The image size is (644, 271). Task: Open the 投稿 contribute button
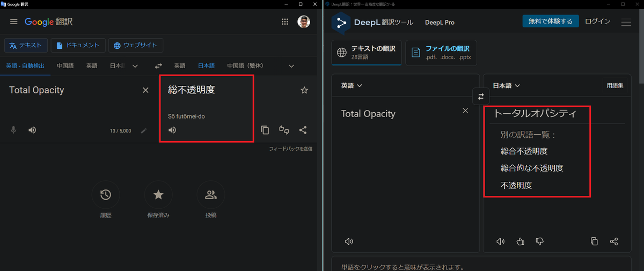pyautogui.click(x=211, y=195)
